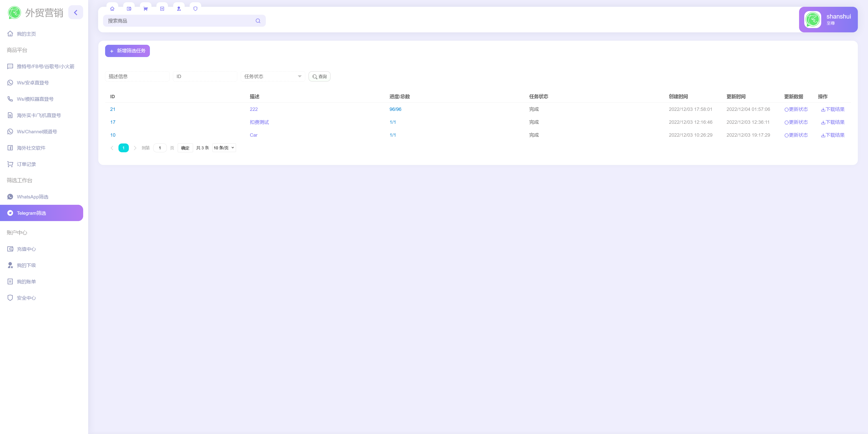Click the magnifier icon in product search bar
Image resolution: width=868 pixels, height=434 pixels.
[258, 21]
